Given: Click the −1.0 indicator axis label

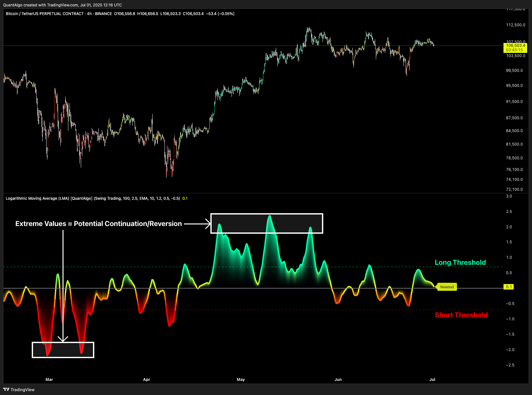Looking at the screenshot, I should tap(510, 319).
